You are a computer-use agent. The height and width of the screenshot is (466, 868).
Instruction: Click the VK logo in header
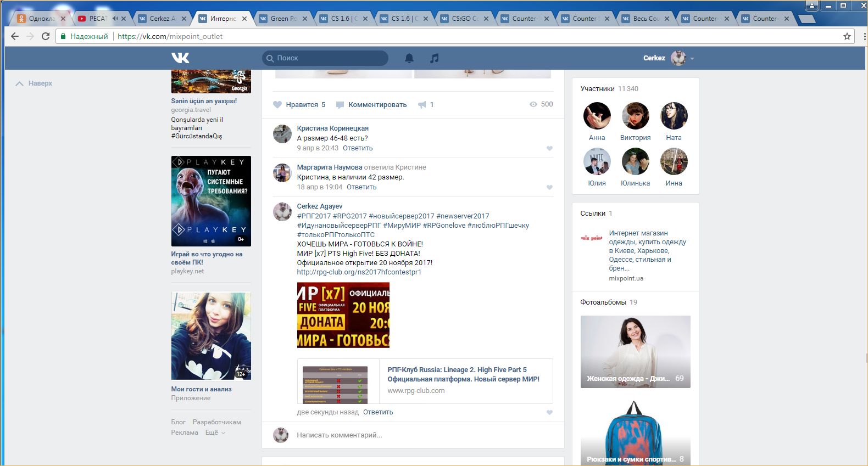coord(180,58)
